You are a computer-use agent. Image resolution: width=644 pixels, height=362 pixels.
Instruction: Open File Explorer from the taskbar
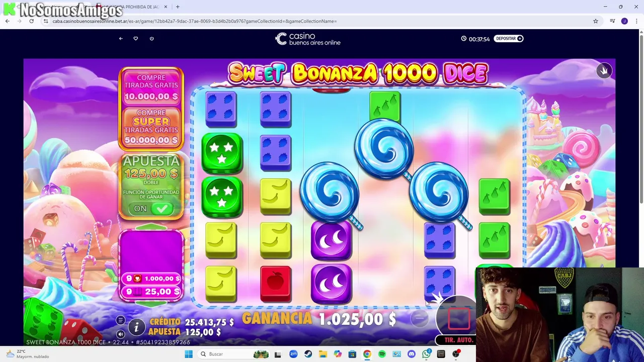coord(323,354)
